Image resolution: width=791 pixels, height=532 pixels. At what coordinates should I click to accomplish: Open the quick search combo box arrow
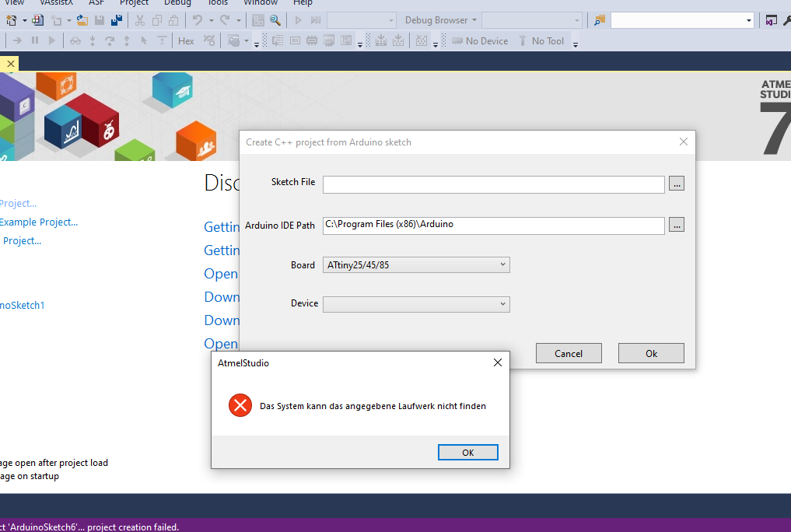749,21
